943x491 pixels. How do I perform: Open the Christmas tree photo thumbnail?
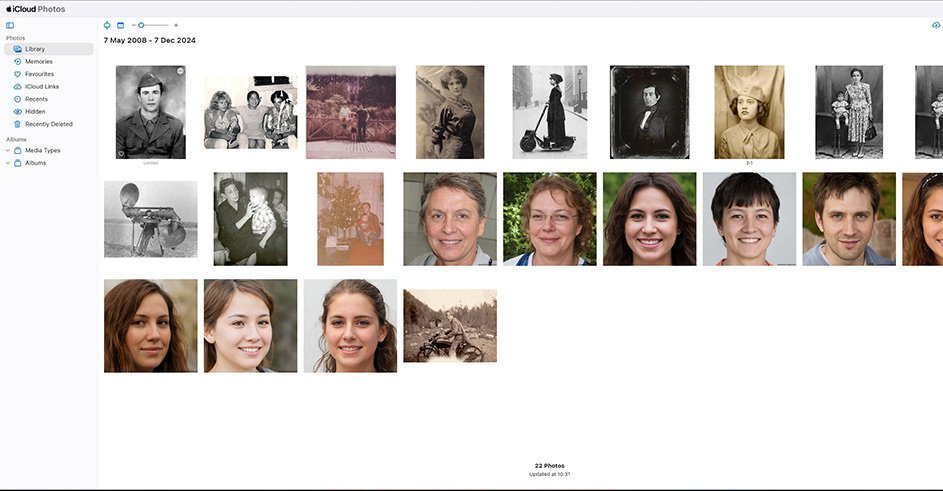350,219
